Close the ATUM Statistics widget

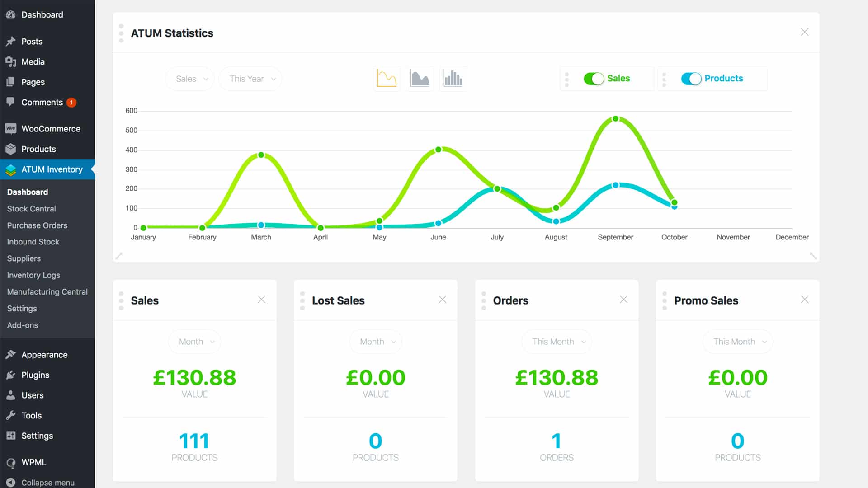point(805,32)
